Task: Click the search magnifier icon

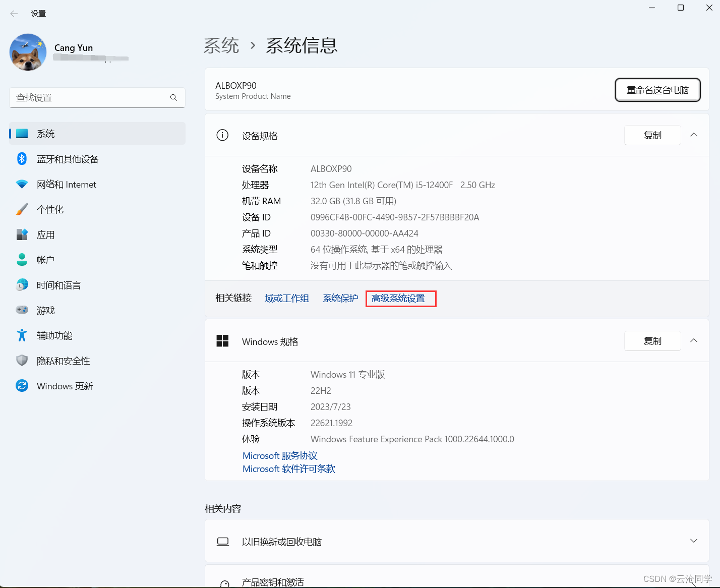Action: click(173, 98)
